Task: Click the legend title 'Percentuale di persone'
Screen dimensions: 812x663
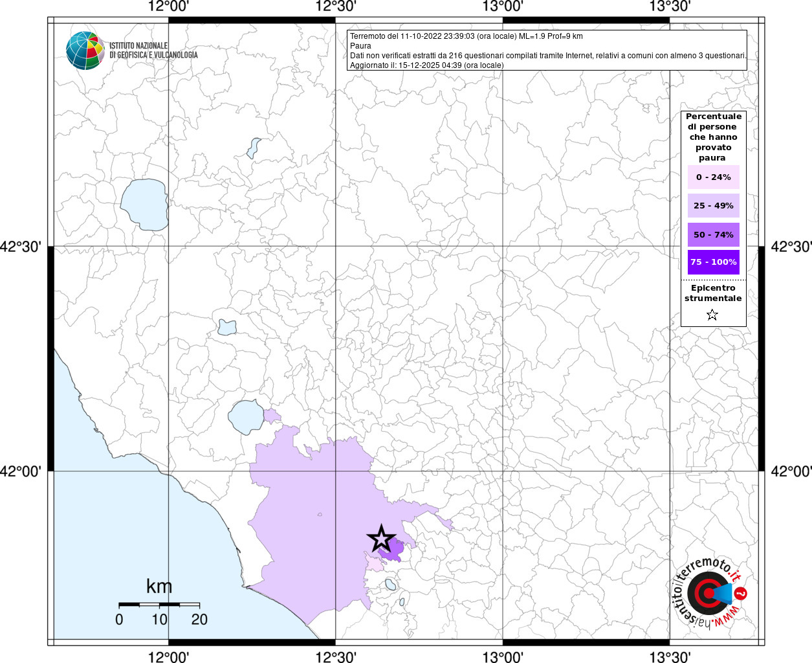Action: [x=713, y=137]
